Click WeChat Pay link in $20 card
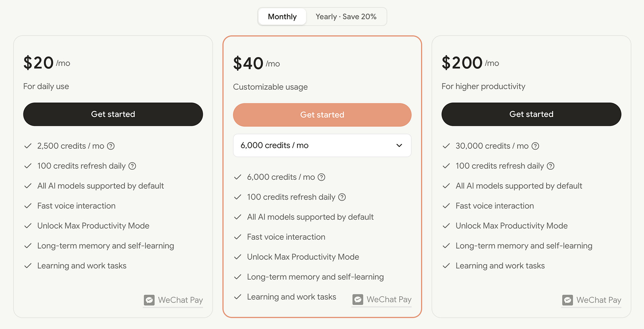The height and width of the screenshot is (329, 644). pos(180,300)
